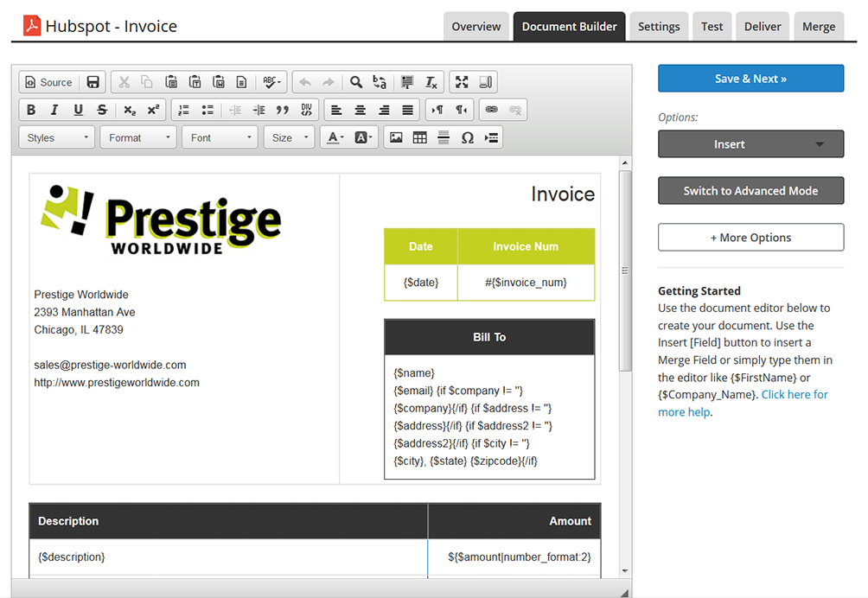
Task: Open the Find magnifier tool
Action: (x=355, y=82)
